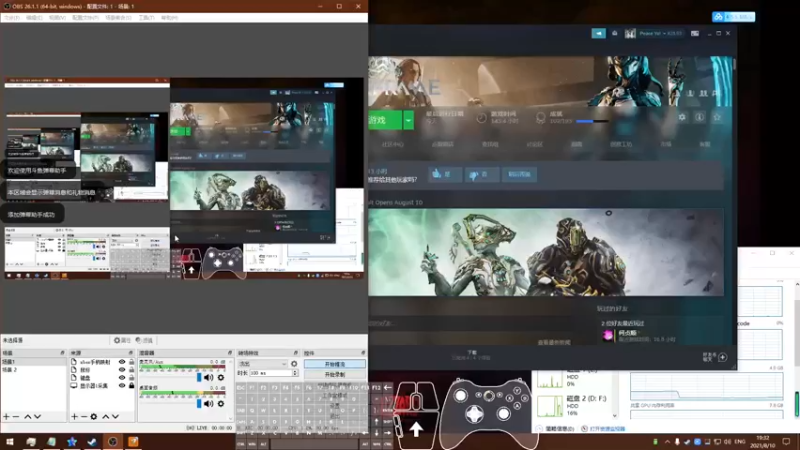
Task: Open transition properties gear icon
Action: click(x=294, y=364)
